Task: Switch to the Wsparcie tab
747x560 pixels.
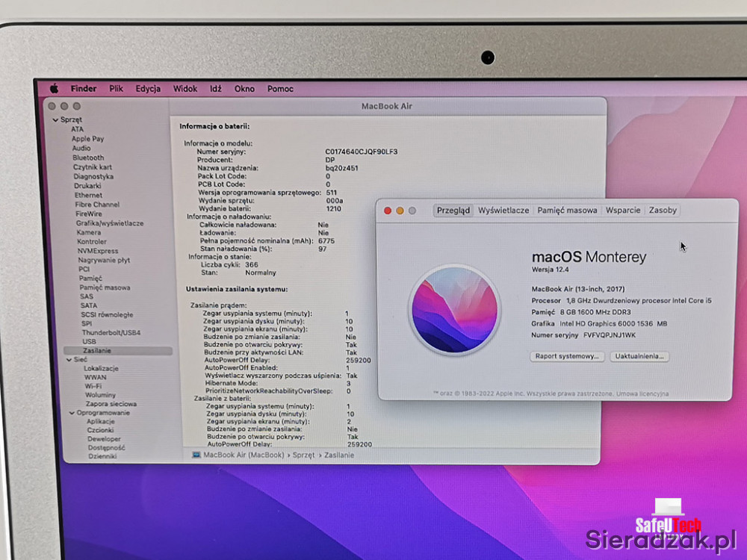Action: click(x=623, y=211)
